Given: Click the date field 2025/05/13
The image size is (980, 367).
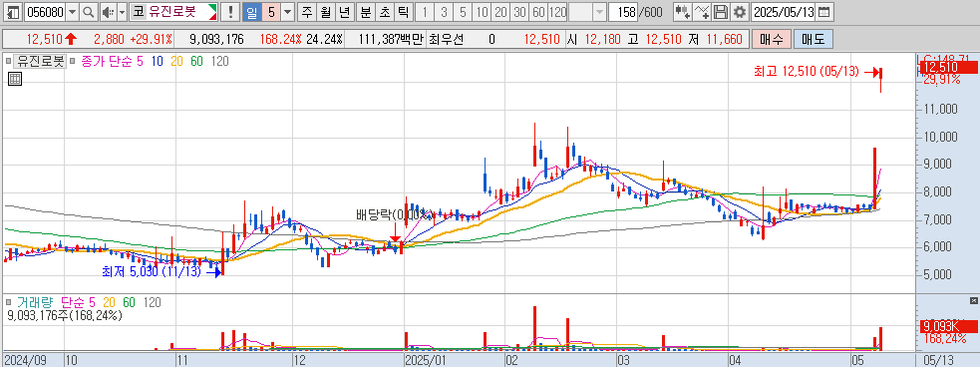Looking at the screenshot, I should point(785,11).
